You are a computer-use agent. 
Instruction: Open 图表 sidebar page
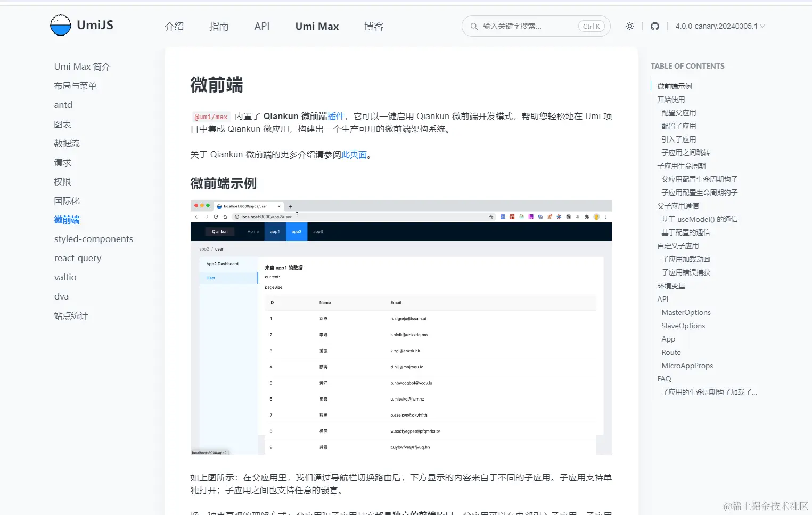point(62,124)
